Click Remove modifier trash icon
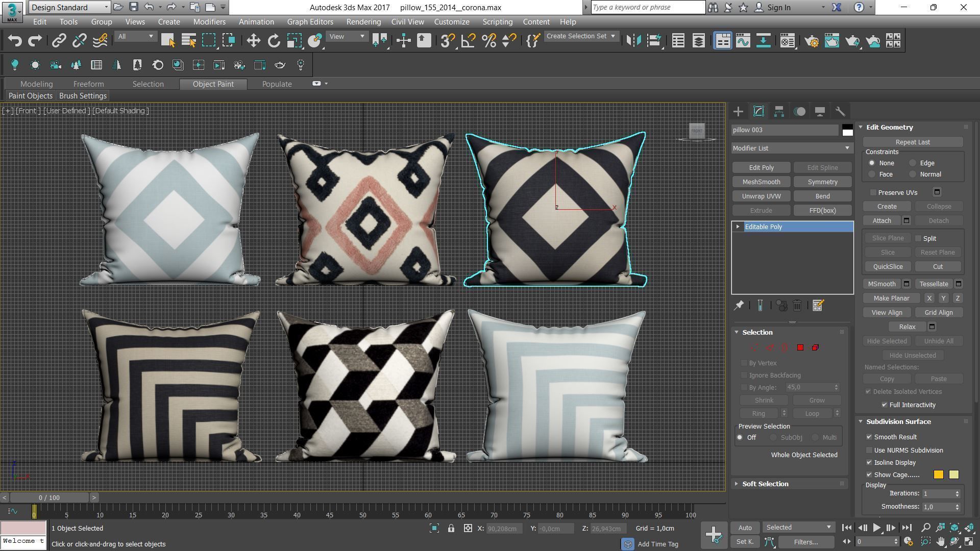Image resolution: width=980 pixels, height=551 pixels. click(797, 305)
